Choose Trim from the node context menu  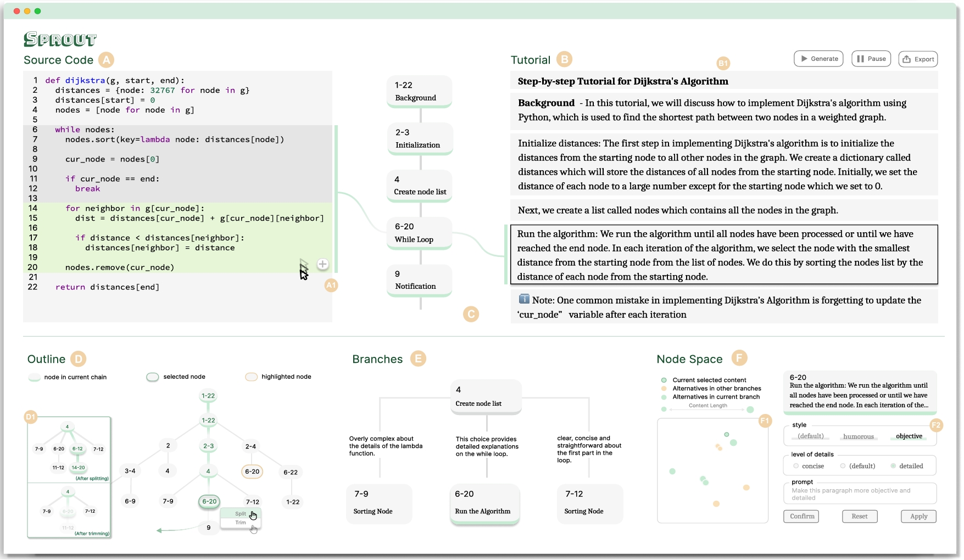241,523
